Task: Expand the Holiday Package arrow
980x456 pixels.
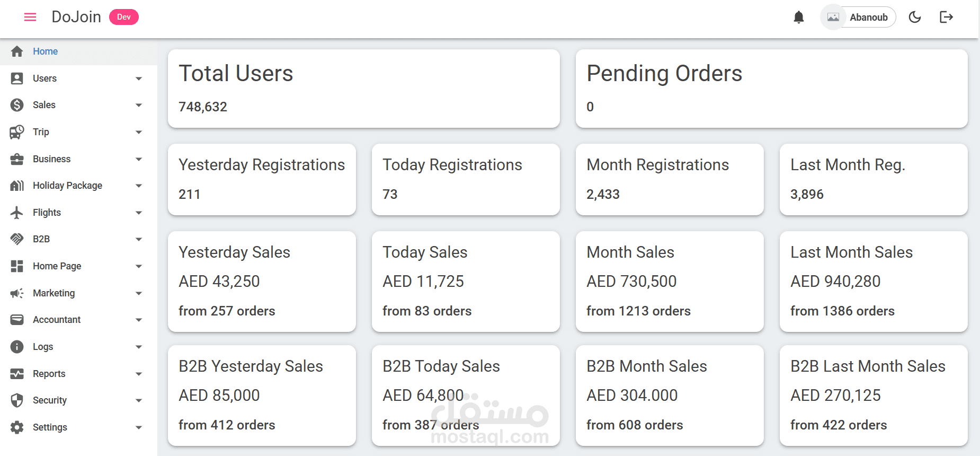Action: 139,186
